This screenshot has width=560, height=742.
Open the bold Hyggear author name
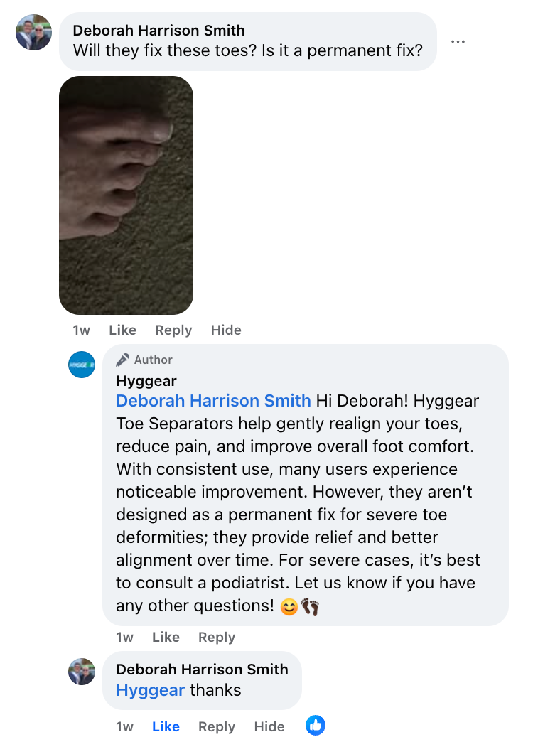(x=146, y=381)
